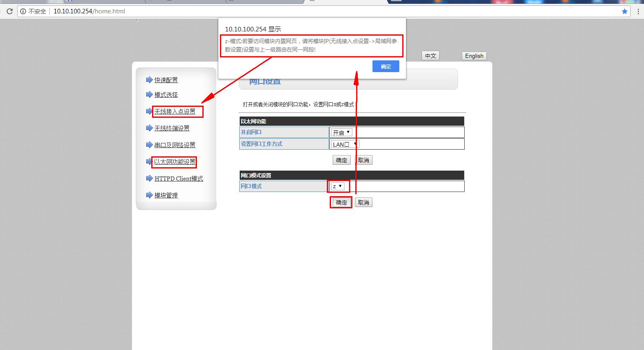
Task: Click the arrow icon beside HTTPD Client模式
Action: click(x=149, y=178)
